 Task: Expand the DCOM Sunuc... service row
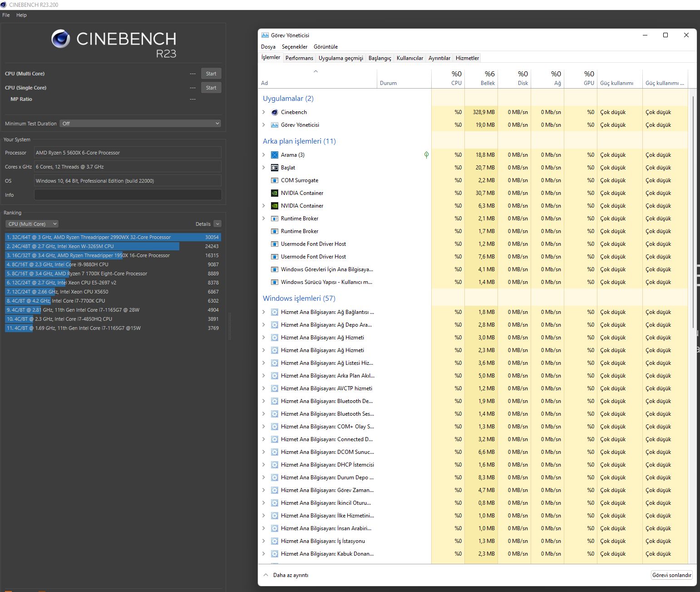pos(264,452)
